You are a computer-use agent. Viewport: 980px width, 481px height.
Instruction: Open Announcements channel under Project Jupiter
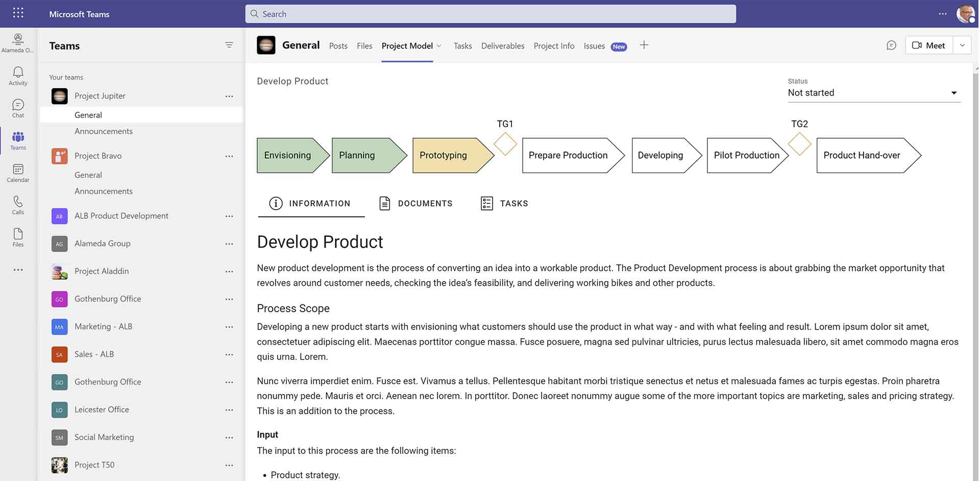[104, 131]
